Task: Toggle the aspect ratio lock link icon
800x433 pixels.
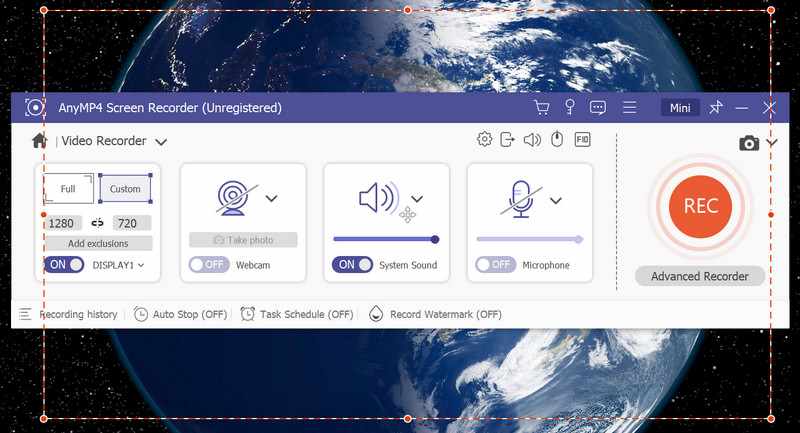Action: 97,223
